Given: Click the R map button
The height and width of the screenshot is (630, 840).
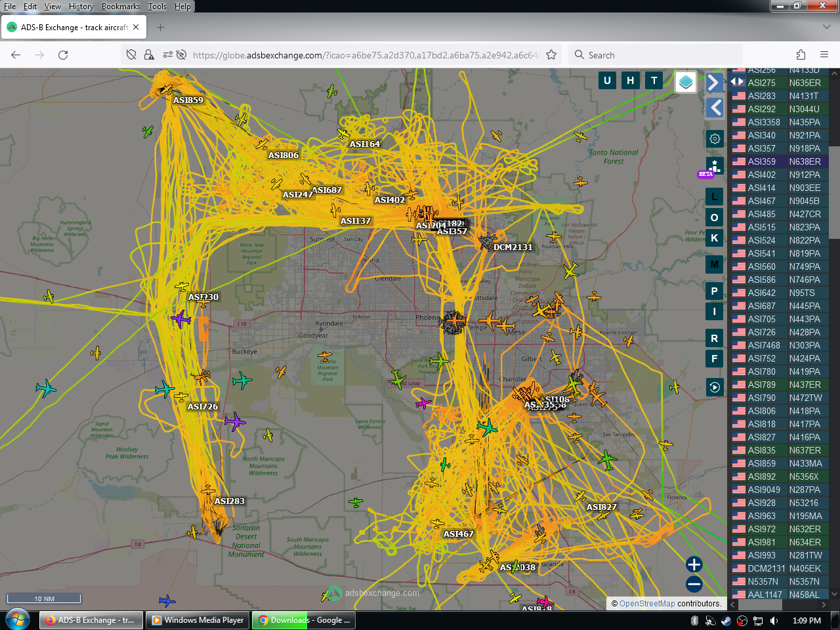Looking at the screenshot, I should click(x=715, y=338).
